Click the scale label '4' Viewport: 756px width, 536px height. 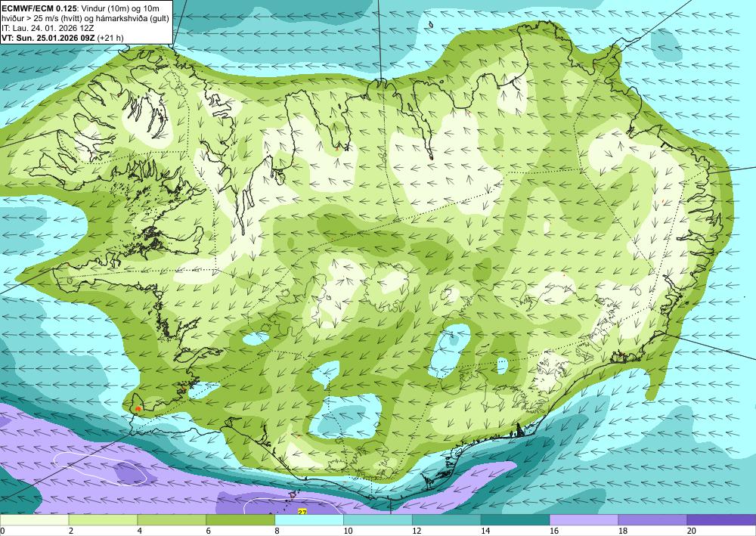(x=140, y=531)
